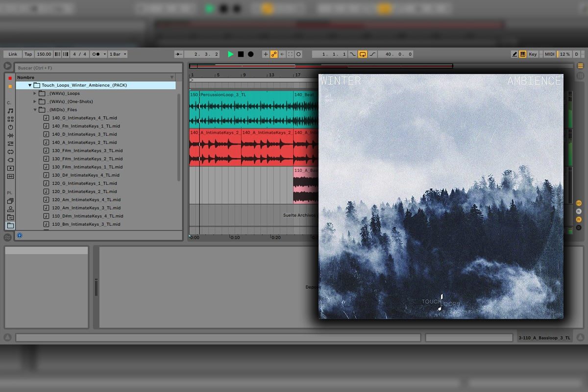
Task: Click the 12 % CPU load meter
Action: 565,54
